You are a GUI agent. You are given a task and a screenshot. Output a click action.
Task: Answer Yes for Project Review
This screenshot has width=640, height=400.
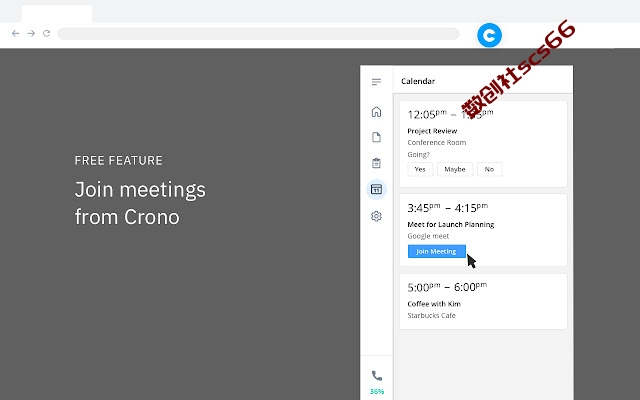420,169
